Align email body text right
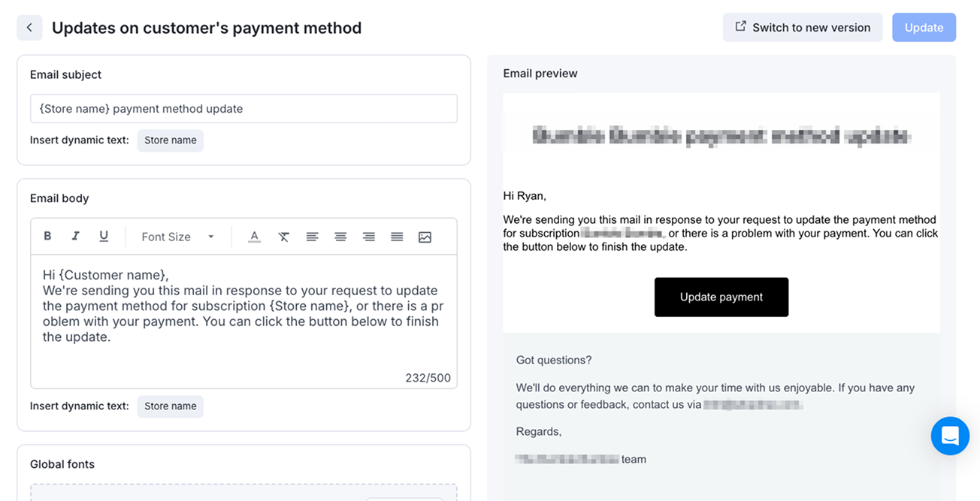980x501 pixels. point(369,237)
